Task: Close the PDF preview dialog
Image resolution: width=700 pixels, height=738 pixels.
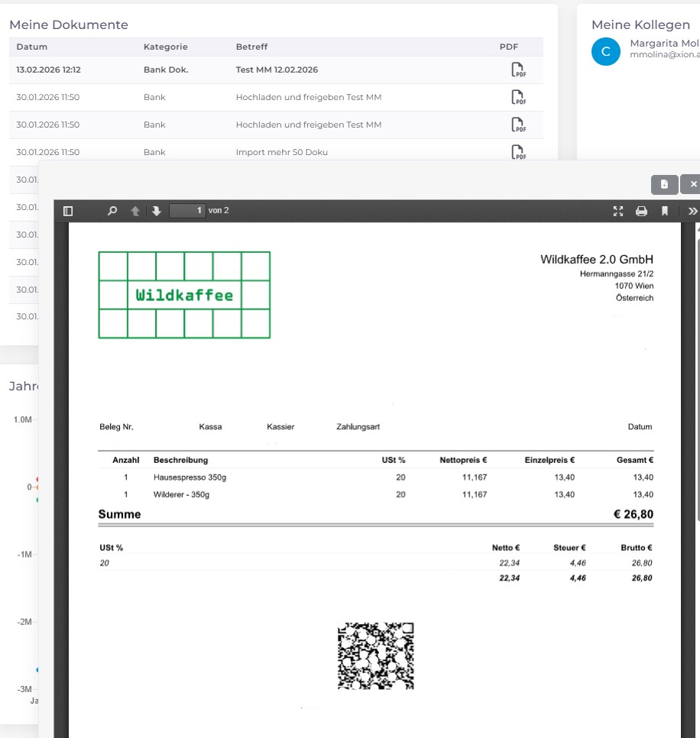Action: pyautogui.click(x=692, y=184)
